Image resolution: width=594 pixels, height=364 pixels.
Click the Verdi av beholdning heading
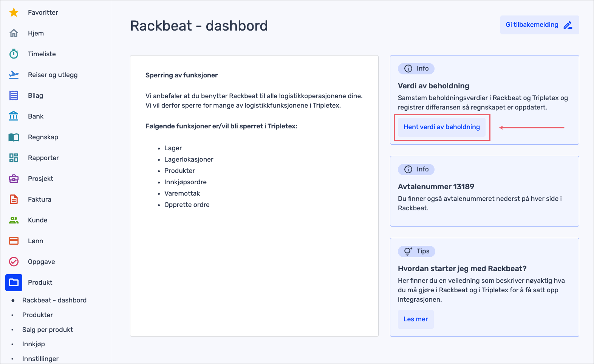433,86
